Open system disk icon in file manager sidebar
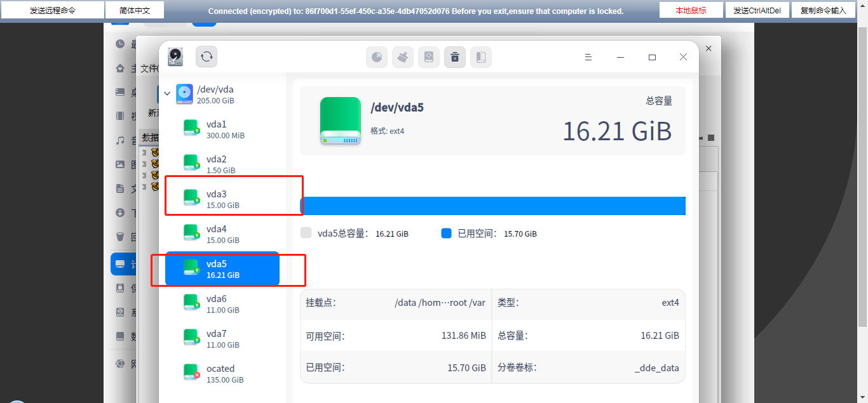 (x=120, y=312)
